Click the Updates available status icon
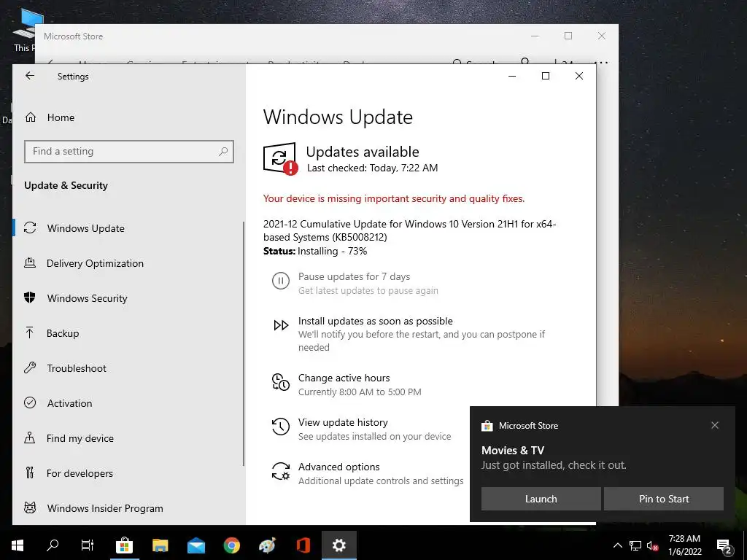 click(x=281, y=158)
